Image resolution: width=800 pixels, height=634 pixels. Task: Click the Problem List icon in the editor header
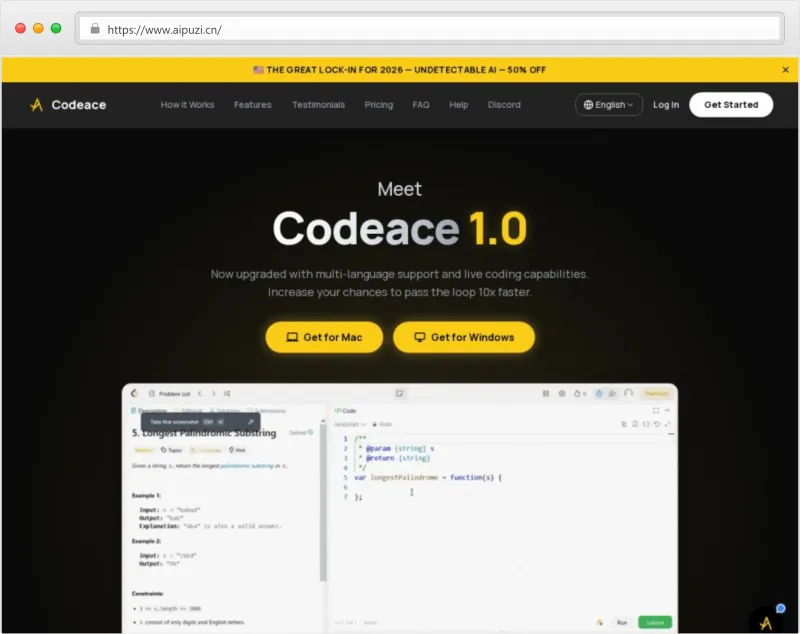(151, 393)
